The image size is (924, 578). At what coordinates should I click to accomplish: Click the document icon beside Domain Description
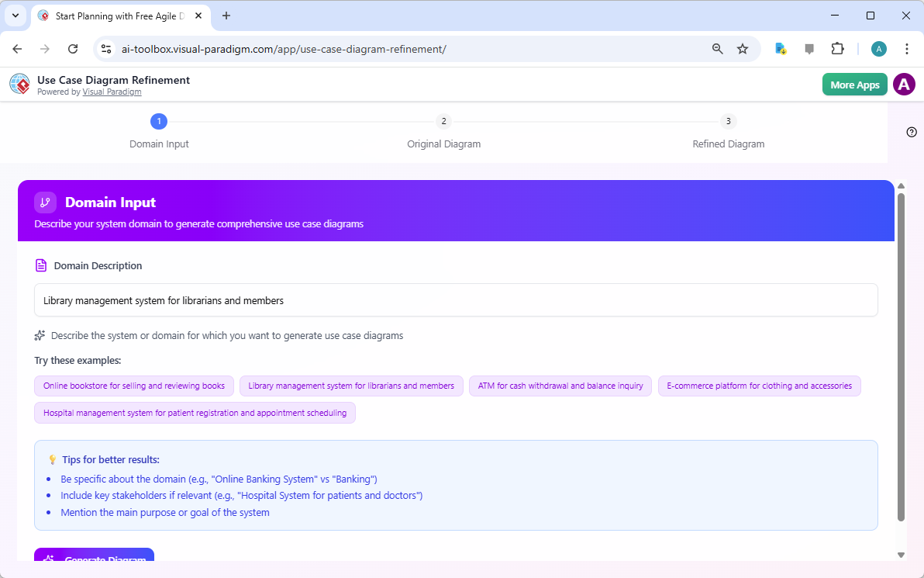click(x=40, y=265)
